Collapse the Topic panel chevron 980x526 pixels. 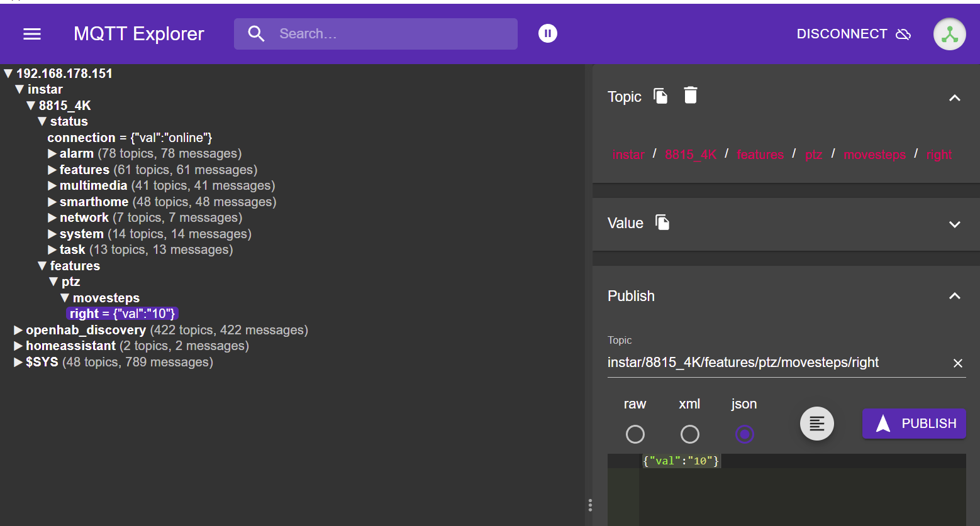click(954, 98)
